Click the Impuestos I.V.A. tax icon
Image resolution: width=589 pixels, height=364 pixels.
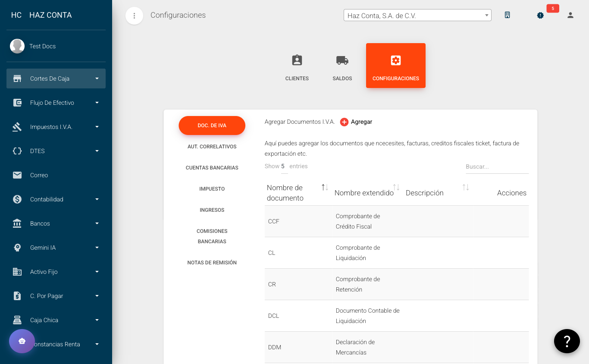[17, 127]
